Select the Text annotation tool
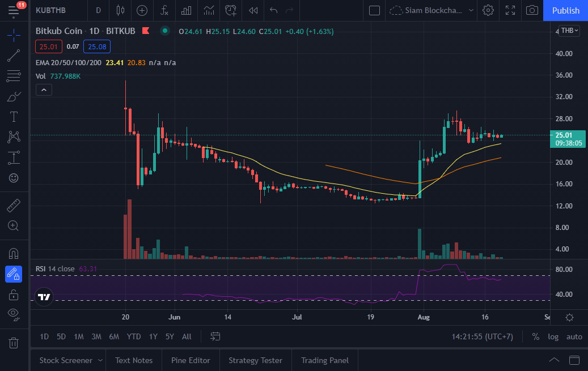Viewport: 588px width, 371px height. pos(14,117)
